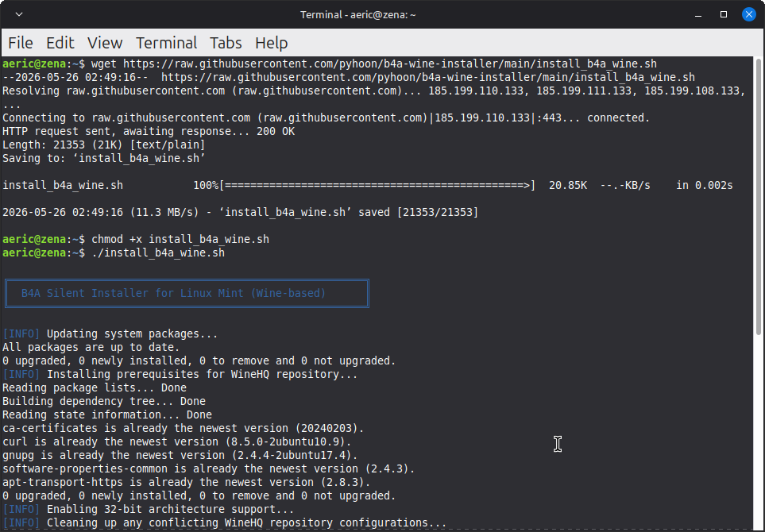Open the View menu
The image size is (765, 532).
click(x=105, y=43)
